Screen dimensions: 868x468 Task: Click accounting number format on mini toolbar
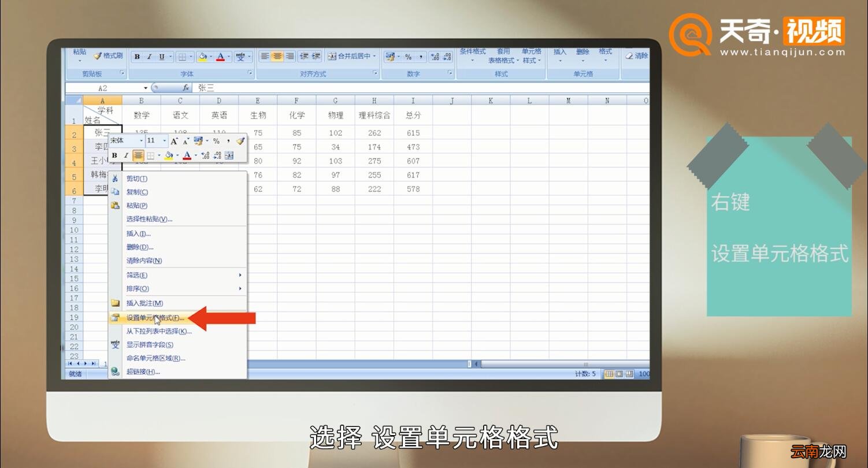click(x=198, y=141)
